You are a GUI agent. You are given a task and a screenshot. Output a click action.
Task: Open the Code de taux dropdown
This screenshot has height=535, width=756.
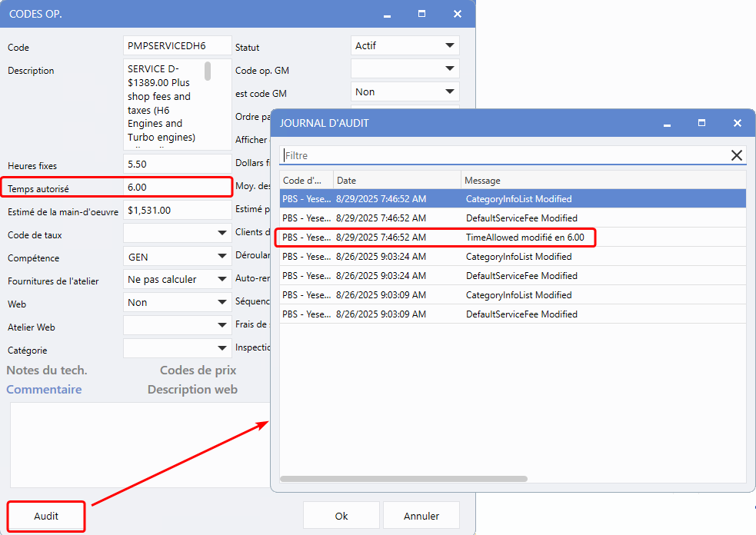(222, 233)
